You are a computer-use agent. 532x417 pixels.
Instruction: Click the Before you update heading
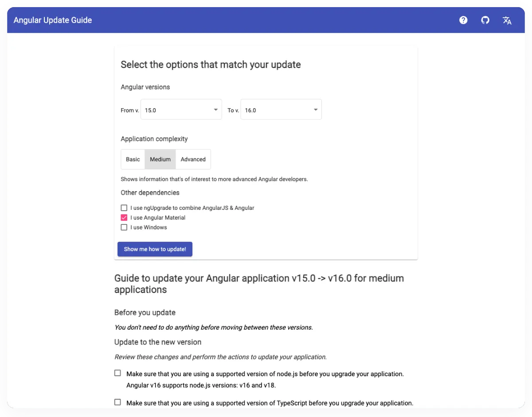[x=145, y=312]
